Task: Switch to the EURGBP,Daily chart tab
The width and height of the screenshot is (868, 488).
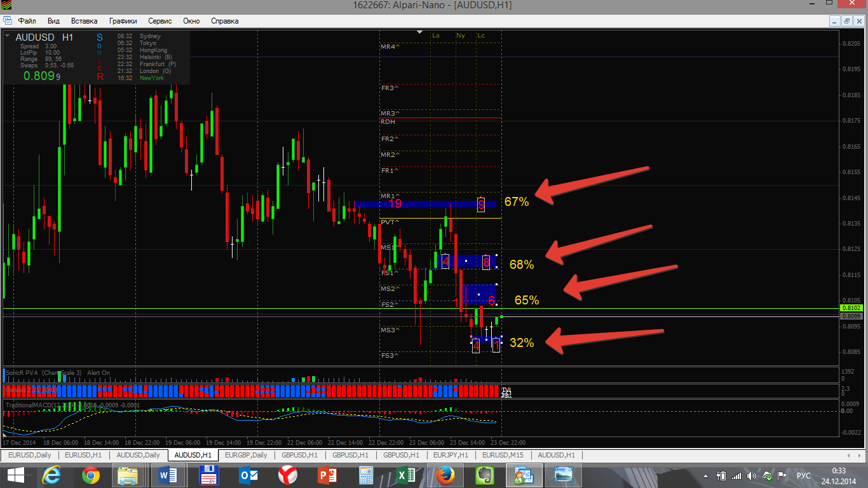Action: (x=246, y=455)
